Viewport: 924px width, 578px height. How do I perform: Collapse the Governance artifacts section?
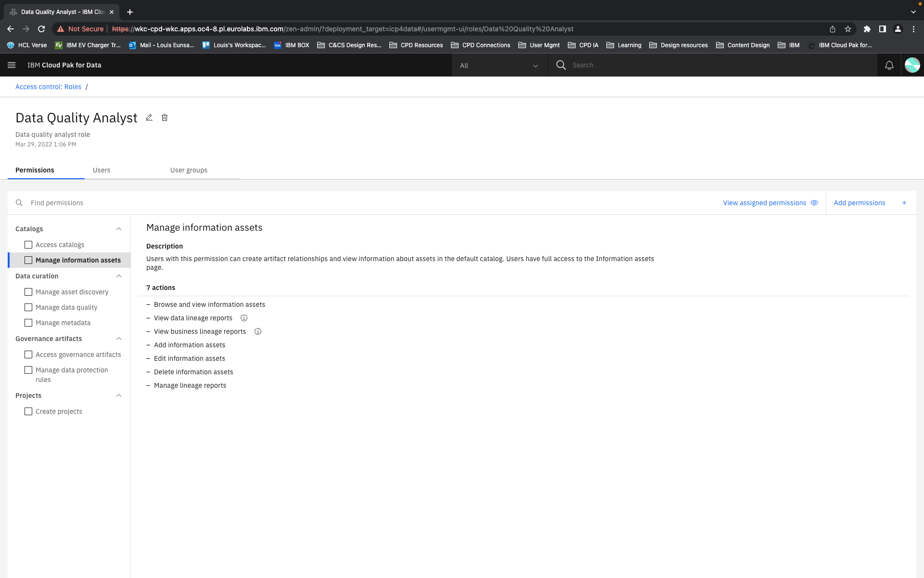pyautogui.click(x=119, y=339)
